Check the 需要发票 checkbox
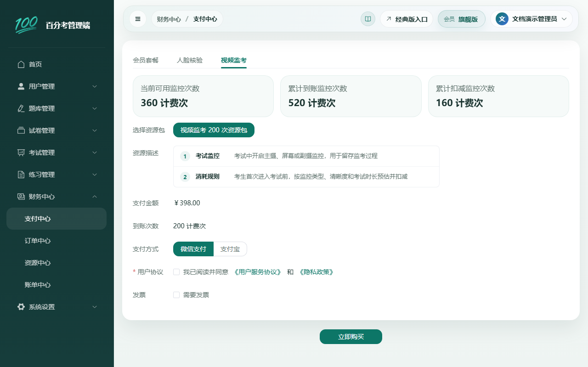This screenshot has height=367, width=588. [x=176, y=295]
